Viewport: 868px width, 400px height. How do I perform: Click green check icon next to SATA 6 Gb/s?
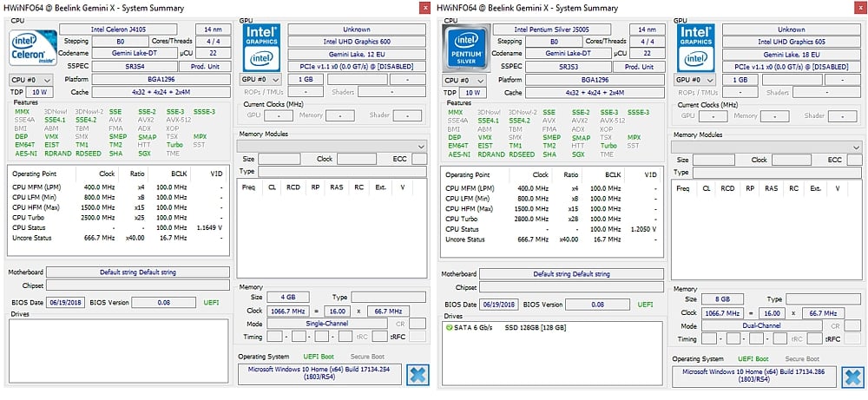coord(449,327)
